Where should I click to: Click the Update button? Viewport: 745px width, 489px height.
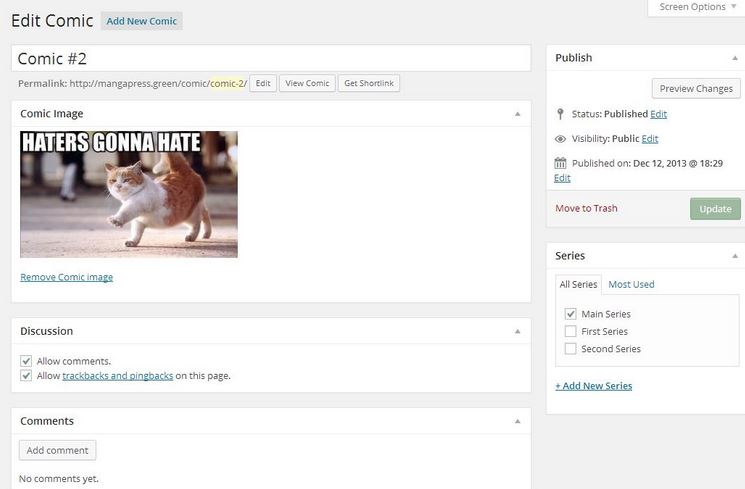(715, 209)
